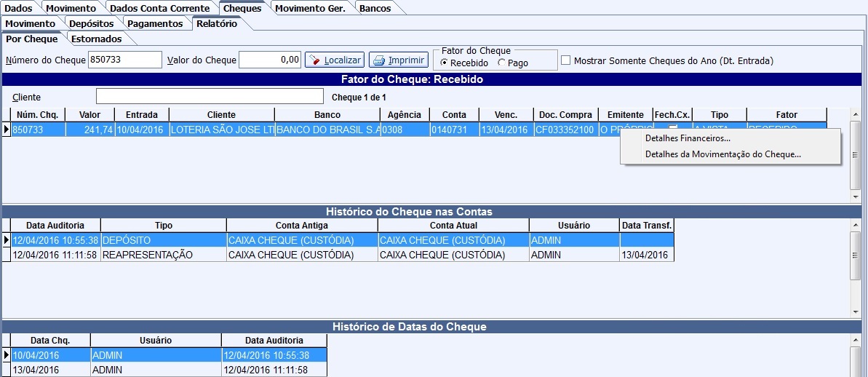Select the Recebido radio option
The width and height of the screenshot is (868, 377).
[464, 63]
